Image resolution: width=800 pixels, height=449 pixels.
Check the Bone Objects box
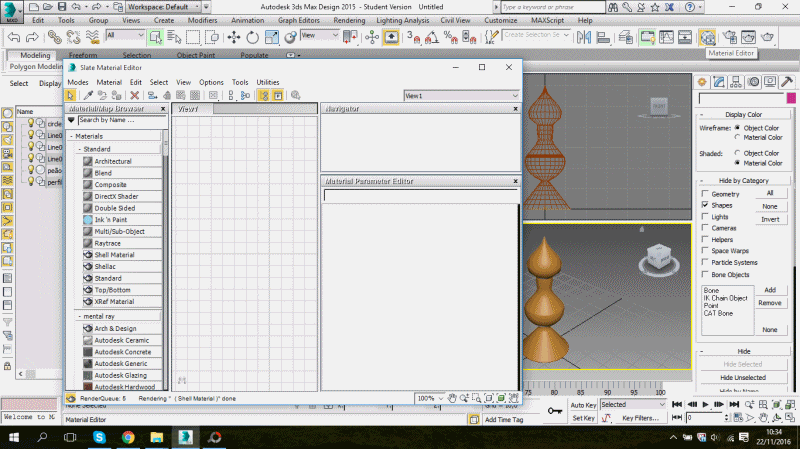[705, 275]
